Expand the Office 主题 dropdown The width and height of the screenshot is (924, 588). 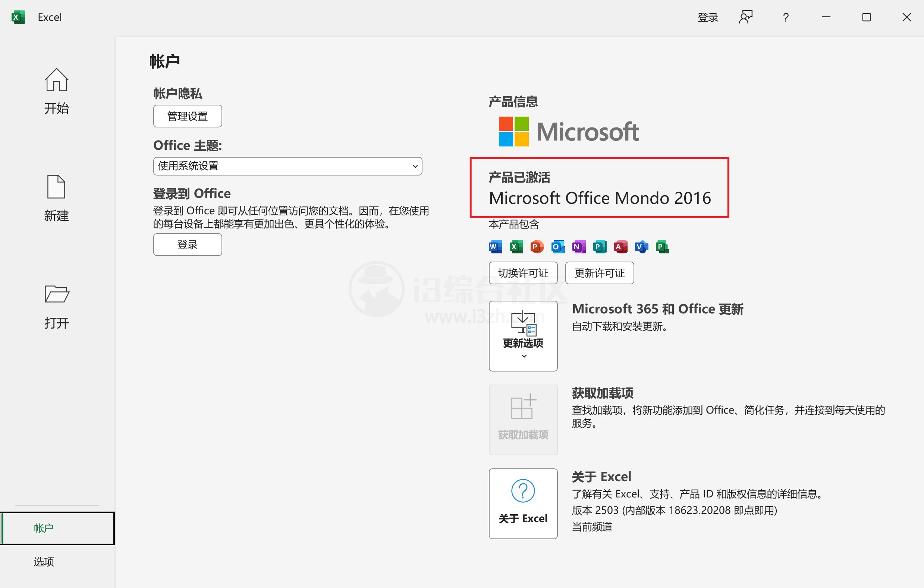click(x=287, y=166)
